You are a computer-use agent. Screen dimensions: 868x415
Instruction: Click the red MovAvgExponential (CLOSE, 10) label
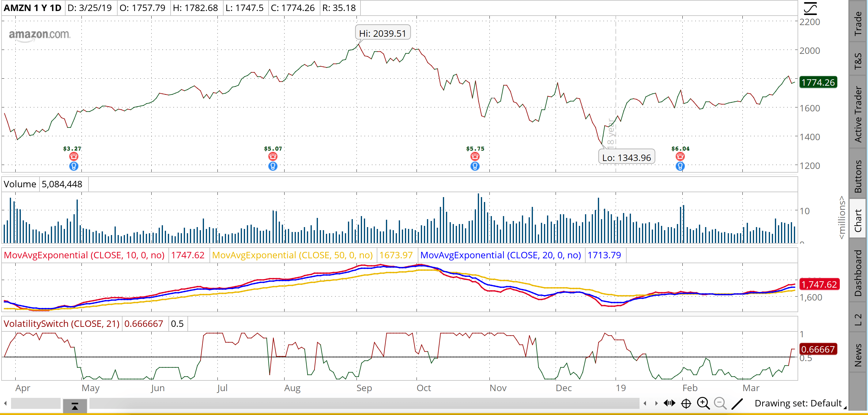pos(84,255)
